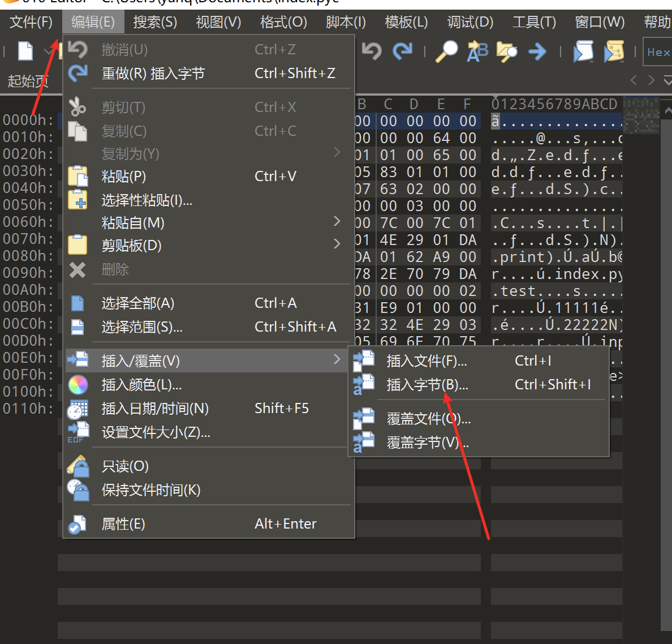Choose 插入字节(B)... from submenu
The width and height of the screenshot is (672, 644).
point(479,385)
